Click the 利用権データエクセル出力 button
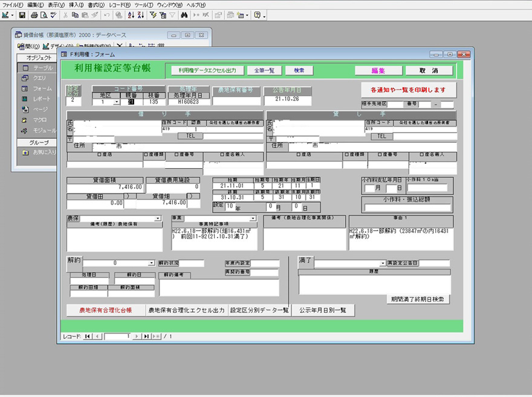Viewport: 532px width, 397px height. pyautogui.click(x=207, y=70)
